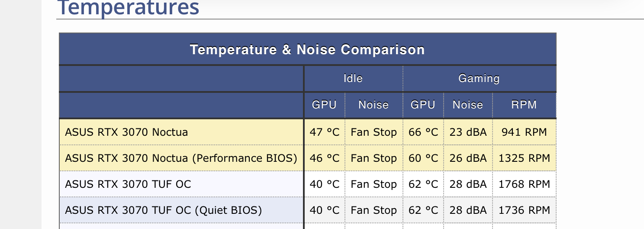Click the 941 RPM cell

(524, 132)
